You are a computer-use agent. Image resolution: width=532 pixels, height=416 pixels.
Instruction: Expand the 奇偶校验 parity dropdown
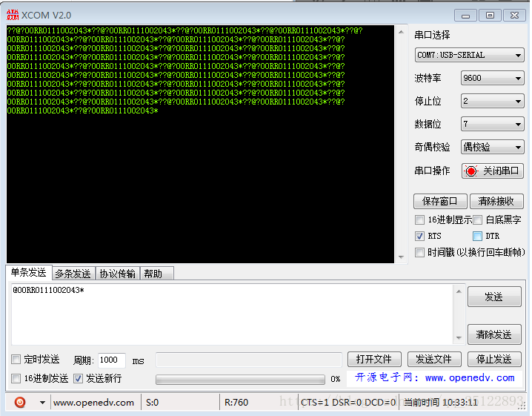492,147
